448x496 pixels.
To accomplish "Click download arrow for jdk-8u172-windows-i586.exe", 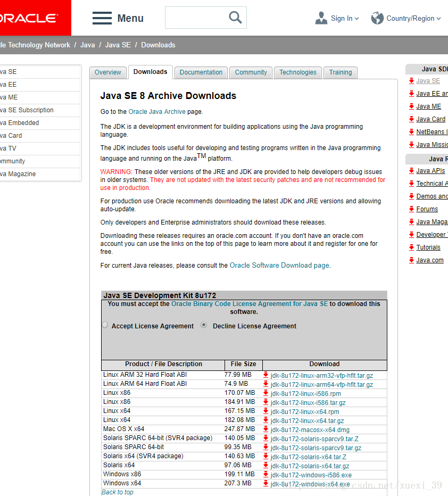I will (x=266, y=475).
